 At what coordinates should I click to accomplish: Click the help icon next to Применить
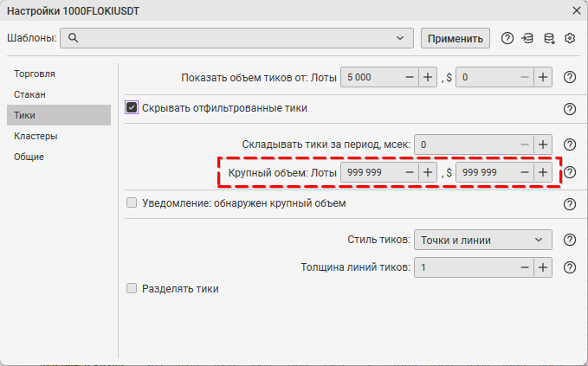507,38
